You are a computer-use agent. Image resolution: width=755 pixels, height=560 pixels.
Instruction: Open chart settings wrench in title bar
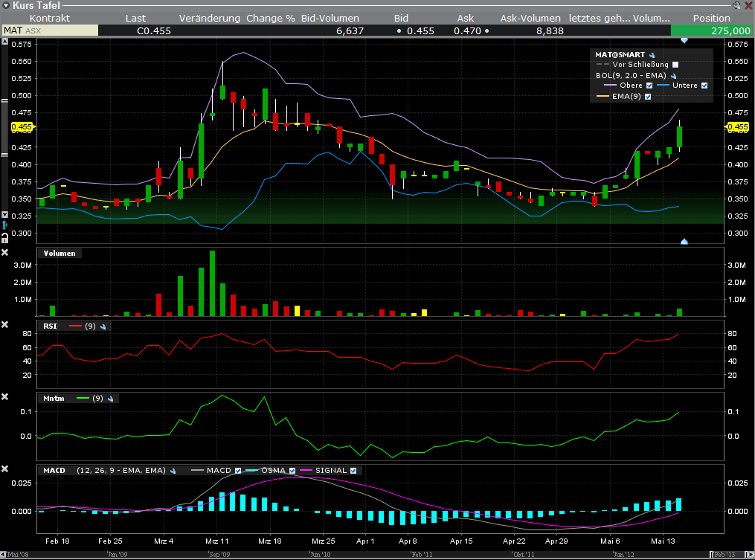click(736, 5)
